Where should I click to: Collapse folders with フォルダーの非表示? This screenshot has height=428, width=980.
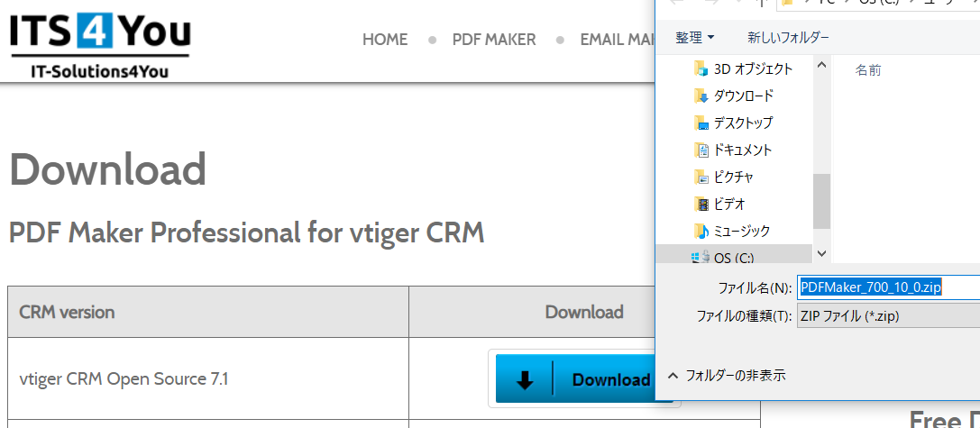pyautogui.click(x=727, y=376)
